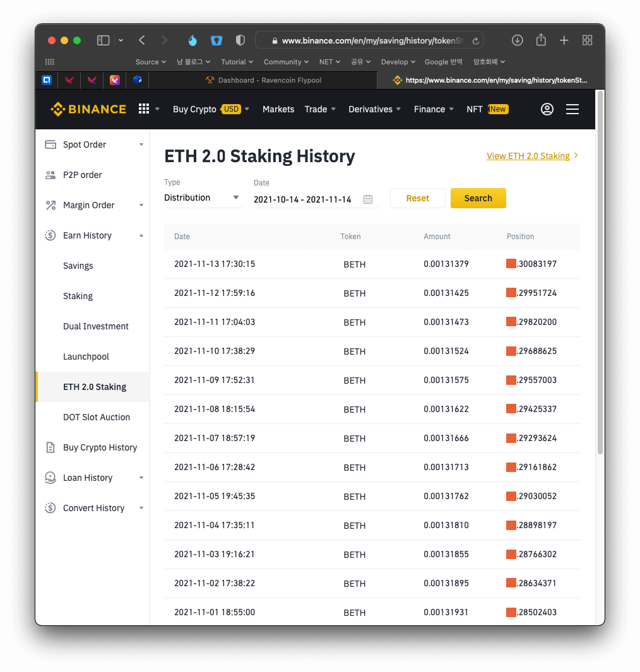Reload the page with the refresh icon
640x672 pixels.
475,41
